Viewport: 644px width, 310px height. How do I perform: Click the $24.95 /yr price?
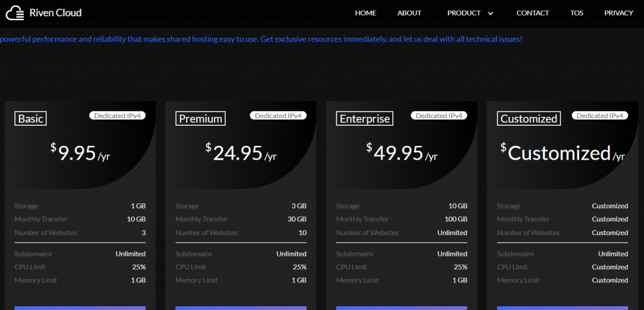pos(241,153)
